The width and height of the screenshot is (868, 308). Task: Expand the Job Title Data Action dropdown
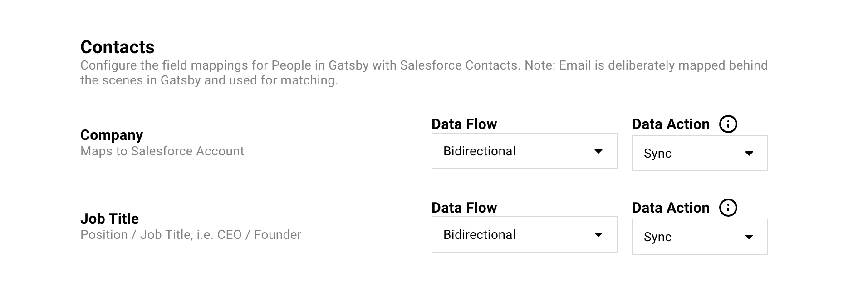coord(699,237)
